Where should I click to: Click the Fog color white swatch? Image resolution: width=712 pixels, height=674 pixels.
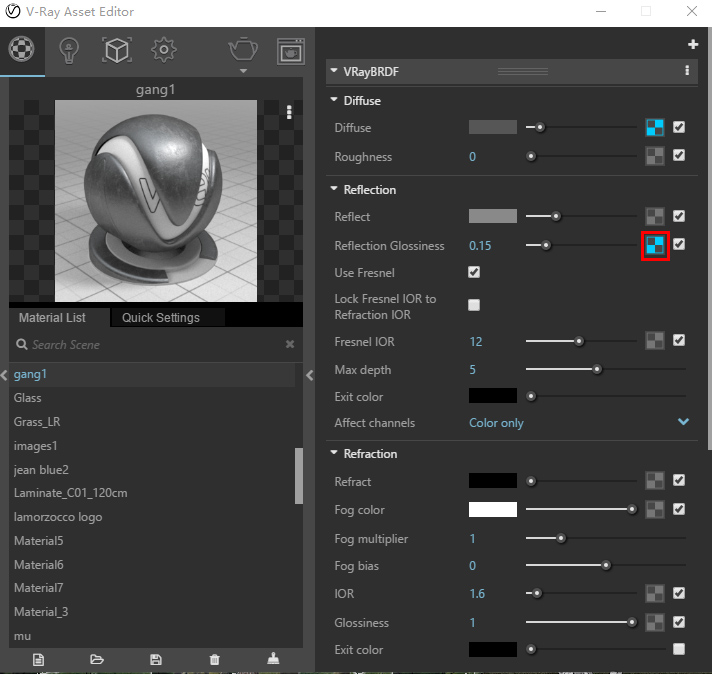pos(493,510)
